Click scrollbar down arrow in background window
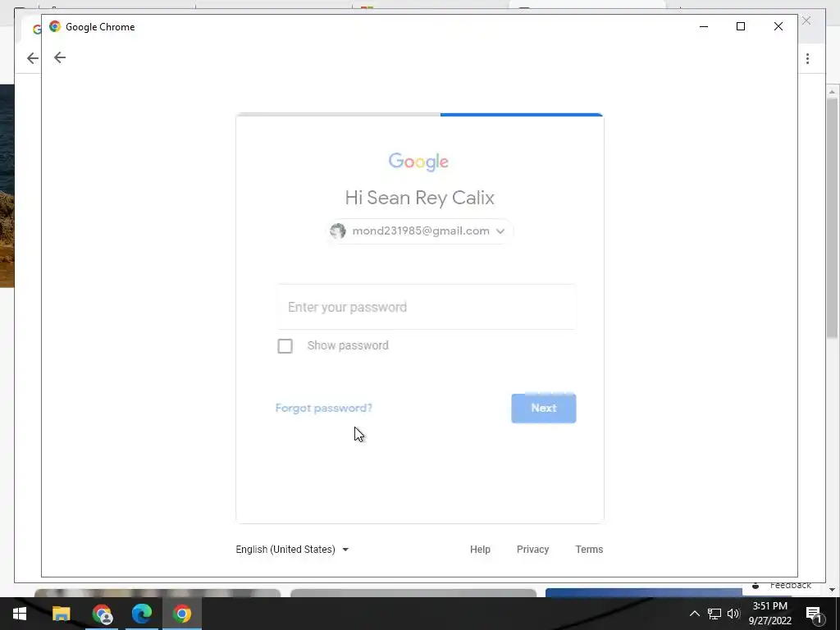 coord(832,589)
